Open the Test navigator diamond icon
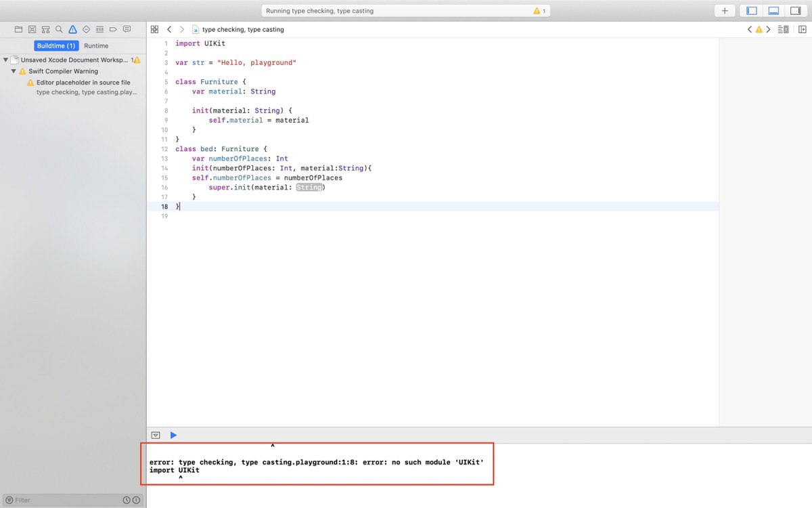Viewport: 812px width, 508px height. (86, 29)
